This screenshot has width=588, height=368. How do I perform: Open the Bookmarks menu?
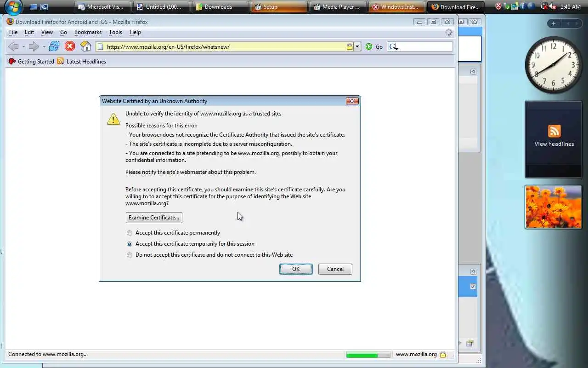[x=88, y=32]
